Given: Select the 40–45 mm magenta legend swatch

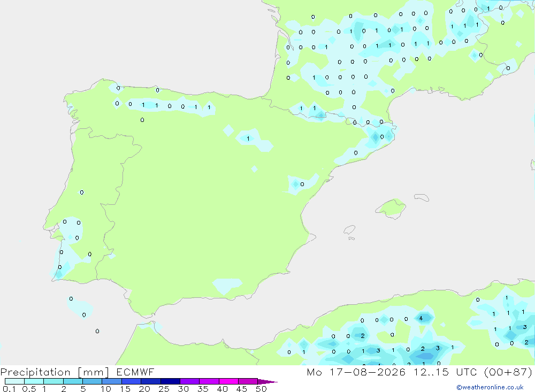Looking at the screenshot, I should click(228, 381).
